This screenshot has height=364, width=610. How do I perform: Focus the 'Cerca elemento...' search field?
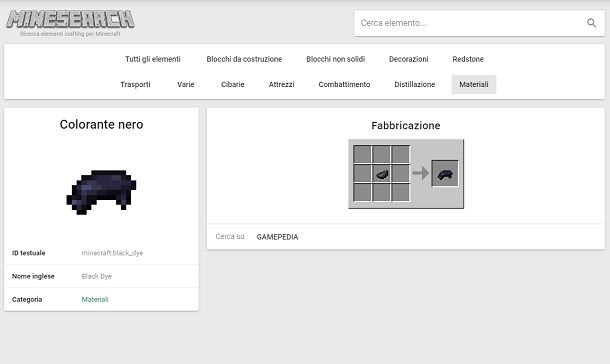[x=479, y=23]
